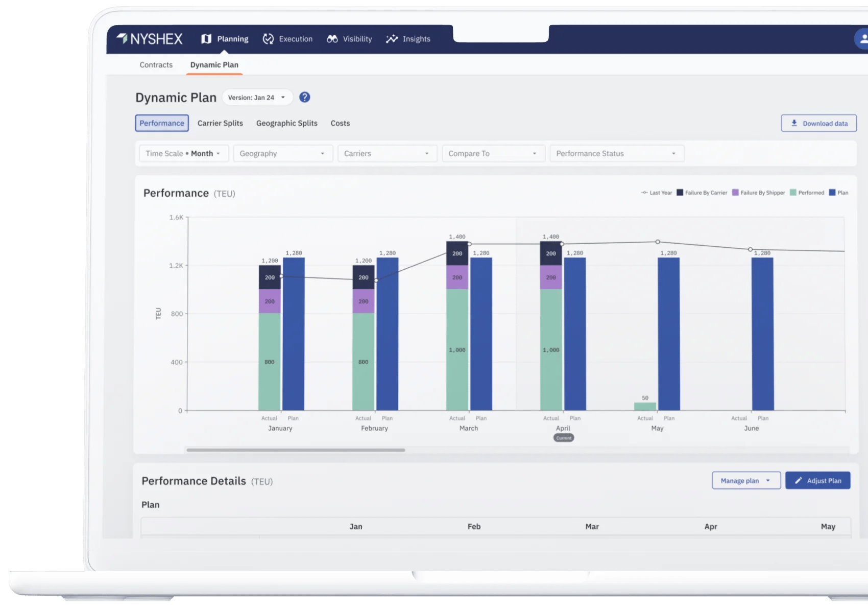This screenshot has width=868, height=608.
Task: Click the download arrow icon
Action: tap(794, 123)
